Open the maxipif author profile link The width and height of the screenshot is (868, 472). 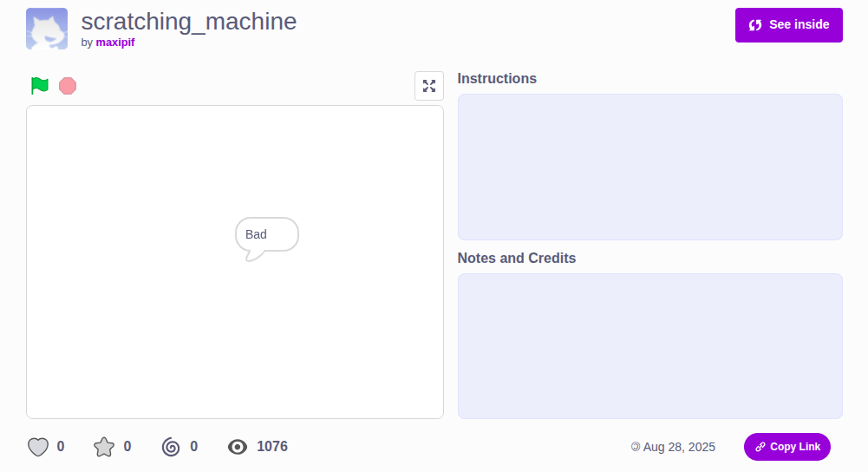click(115, 42)
